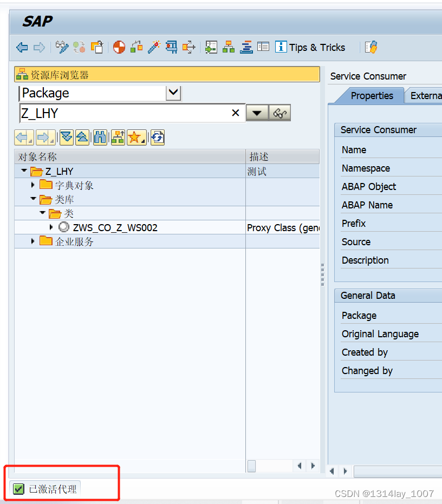Viewport: 442px width, 504px height.
Task: Open the Favorites star button
Action: click(x=136, y=138)
